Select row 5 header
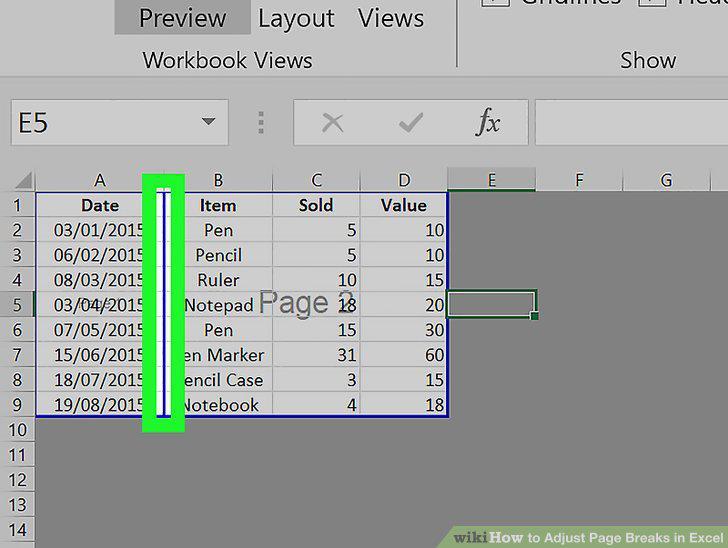This screenshot has height=548, width=728. (17, 305)
